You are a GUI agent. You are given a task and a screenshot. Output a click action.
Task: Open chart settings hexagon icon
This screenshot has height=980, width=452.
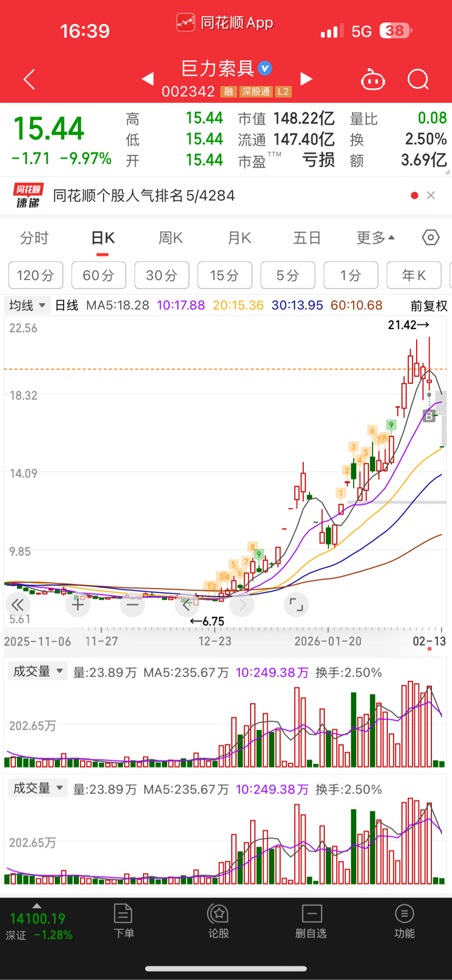pyautogui.click(x=431, y=238)
